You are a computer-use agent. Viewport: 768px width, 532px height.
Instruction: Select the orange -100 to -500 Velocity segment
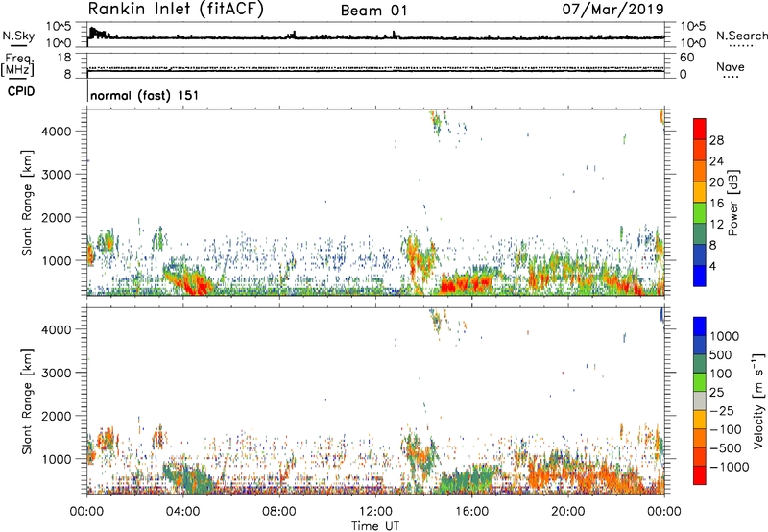(700, 438)
